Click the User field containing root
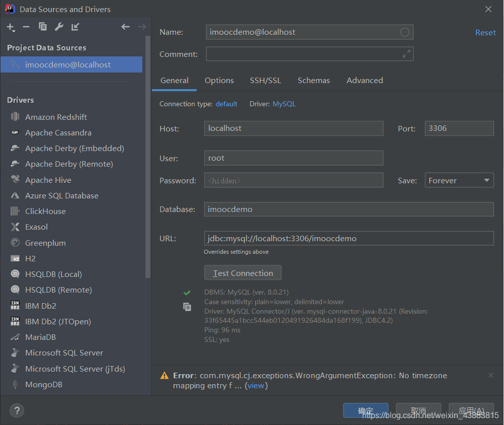The image size is (504, 425). 293,158
